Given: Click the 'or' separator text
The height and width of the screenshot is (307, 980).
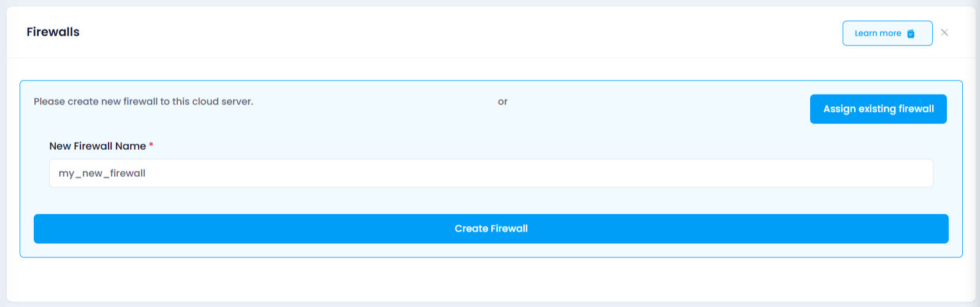Looking at the screenshot, I should (x=503, y=102).
